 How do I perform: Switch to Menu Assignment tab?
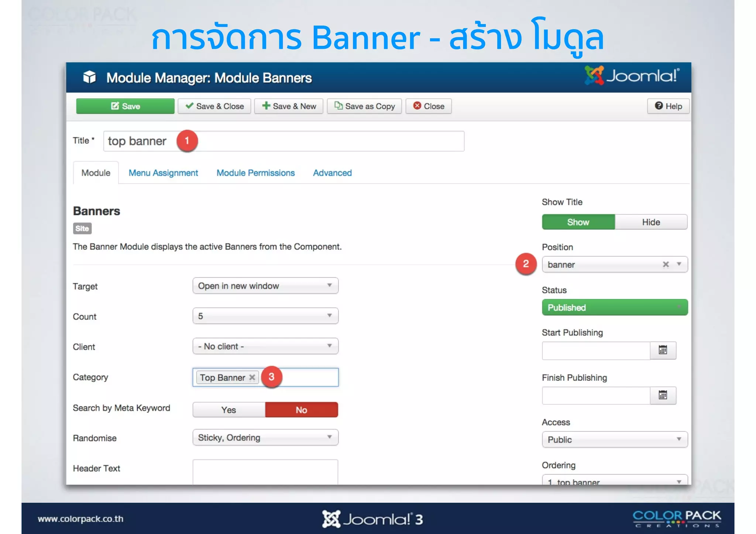point(163,173)
